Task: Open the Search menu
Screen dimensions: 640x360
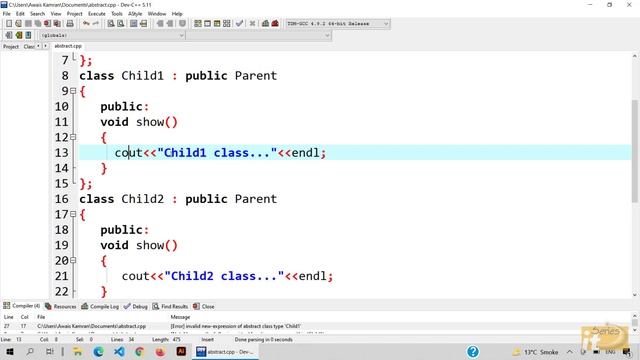Action: pos(38,14)
